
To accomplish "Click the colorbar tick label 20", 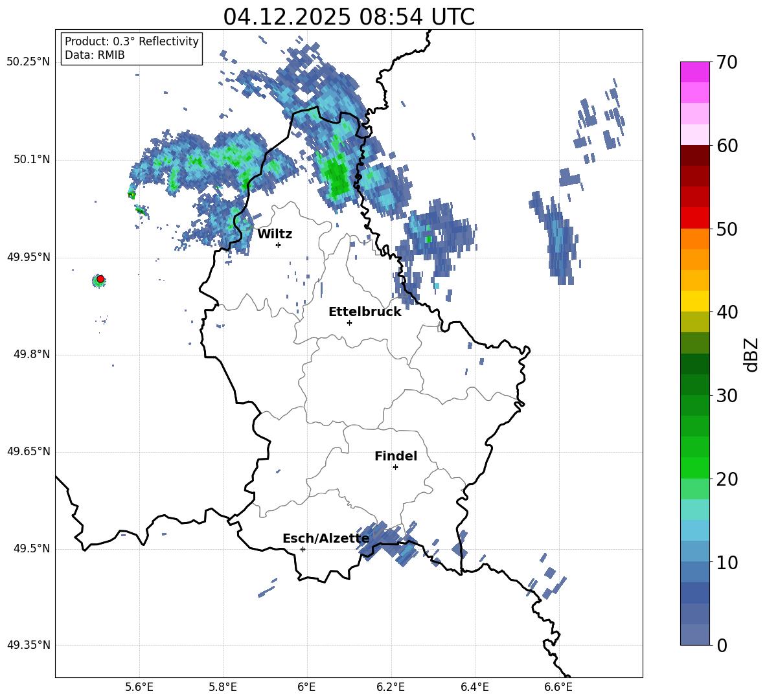I will point(727,479).
